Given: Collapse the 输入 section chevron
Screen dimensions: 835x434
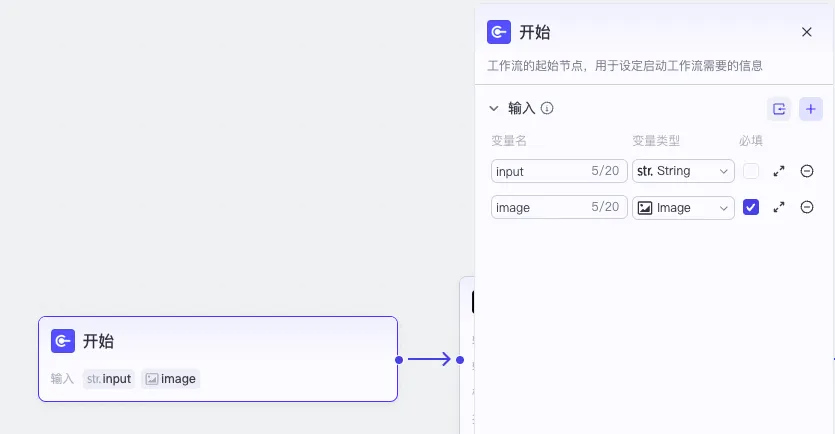Looking at the screenshot, I should pyautogui.click(x=494, y=109).
